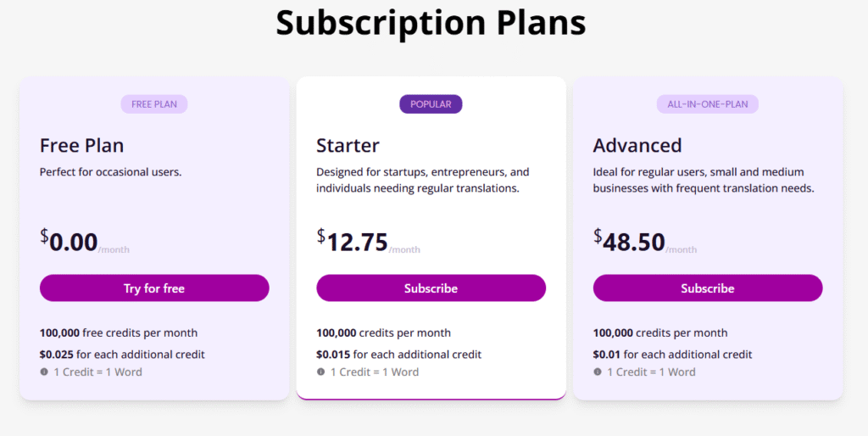Click the $0.015 additional credit text
Image resolution: width=868 pixels, height=436 pixels.
point(399,354)
